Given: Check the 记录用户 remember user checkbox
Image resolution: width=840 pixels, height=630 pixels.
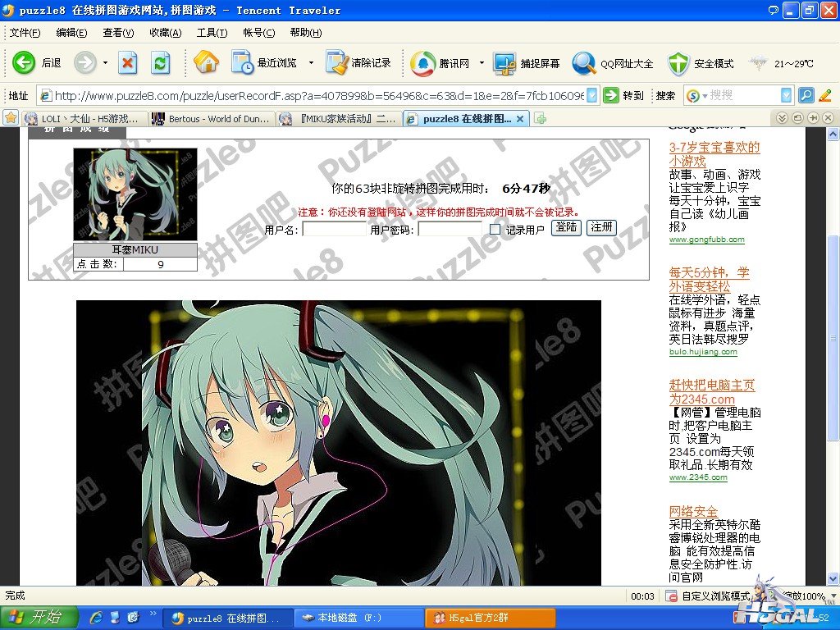Looking at the screenshot, I should (x=495, y=230).
